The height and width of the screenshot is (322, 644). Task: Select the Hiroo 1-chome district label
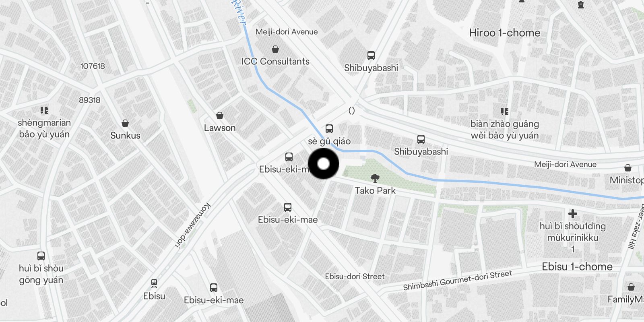pos(505,33)
